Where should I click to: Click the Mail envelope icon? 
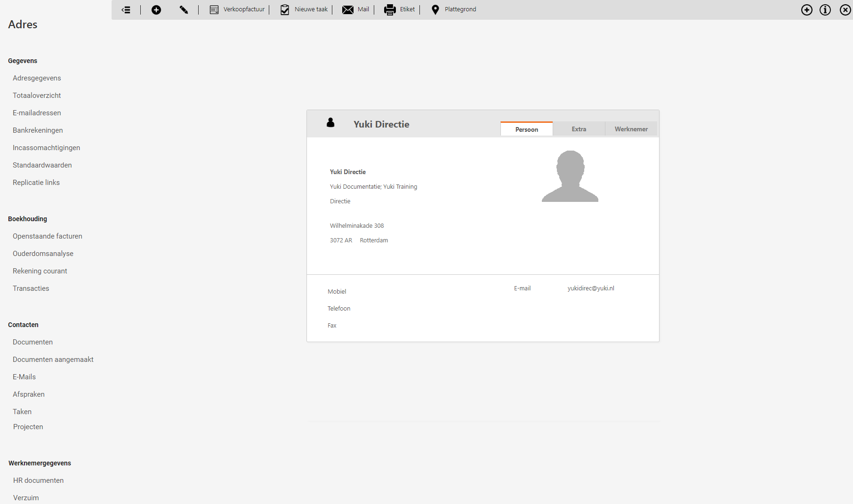click(348, 9)
